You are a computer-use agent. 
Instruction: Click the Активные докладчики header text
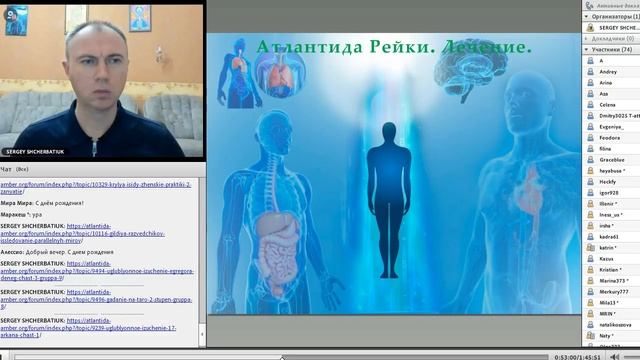click(617, 6)
